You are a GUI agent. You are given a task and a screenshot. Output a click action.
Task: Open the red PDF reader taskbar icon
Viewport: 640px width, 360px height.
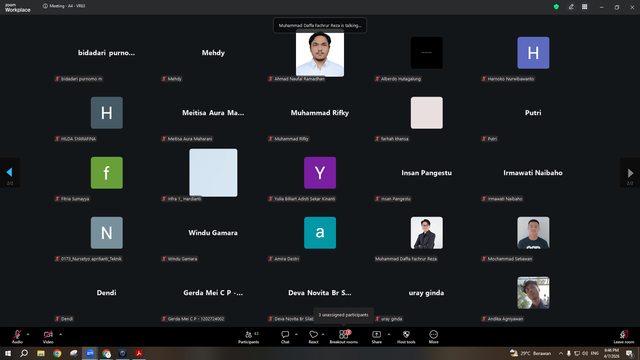pos(139,353)
